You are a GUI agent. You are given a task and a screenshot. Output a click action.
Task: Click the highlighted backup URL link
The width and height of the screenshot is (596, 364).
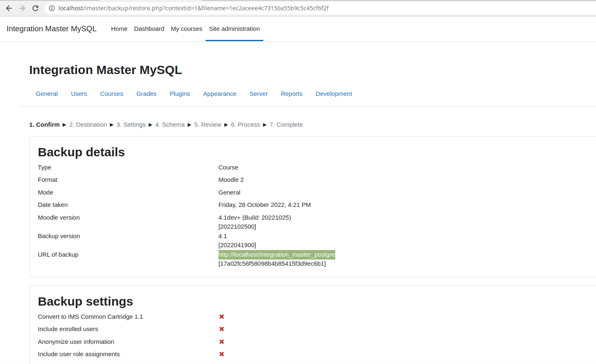click(x=277, y=255)
